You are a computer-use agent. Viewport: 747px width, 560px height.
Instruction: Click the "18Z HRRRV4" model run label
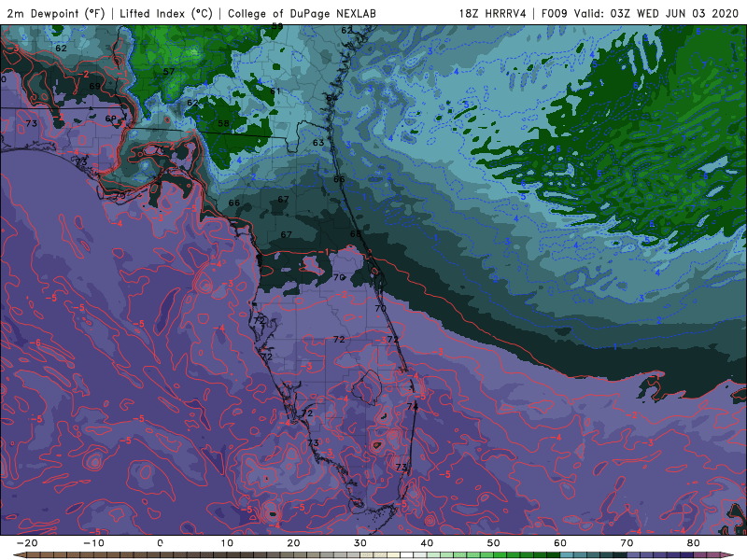(493, 13)
